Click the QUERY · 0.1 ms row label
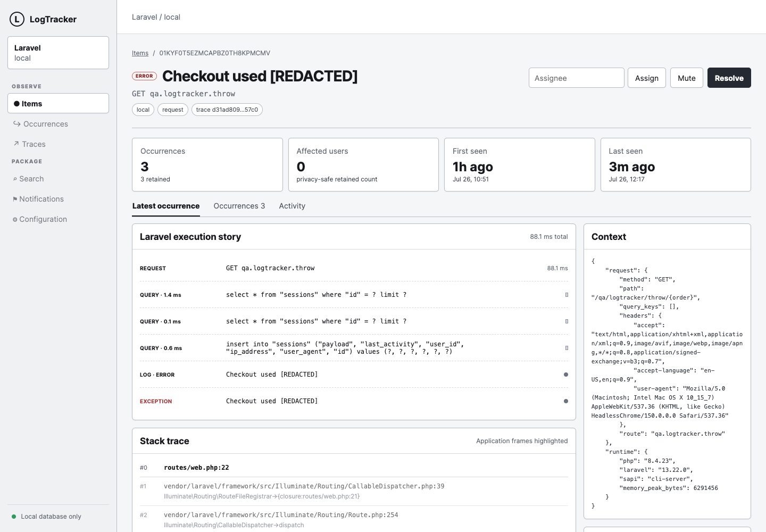766x532 pixels. coord(161,321)
